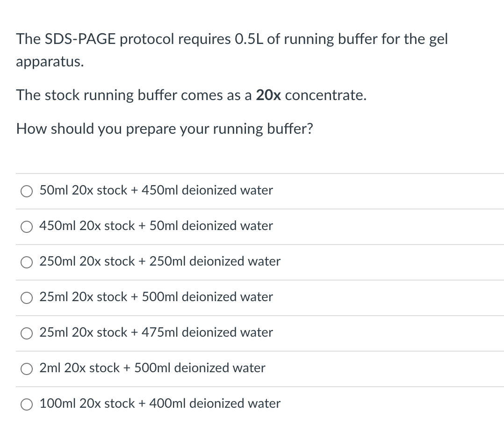Mark the 25ml stock + 475ml water radio
The width and height of the screenshot is (504, 433).
pos(26,333)
